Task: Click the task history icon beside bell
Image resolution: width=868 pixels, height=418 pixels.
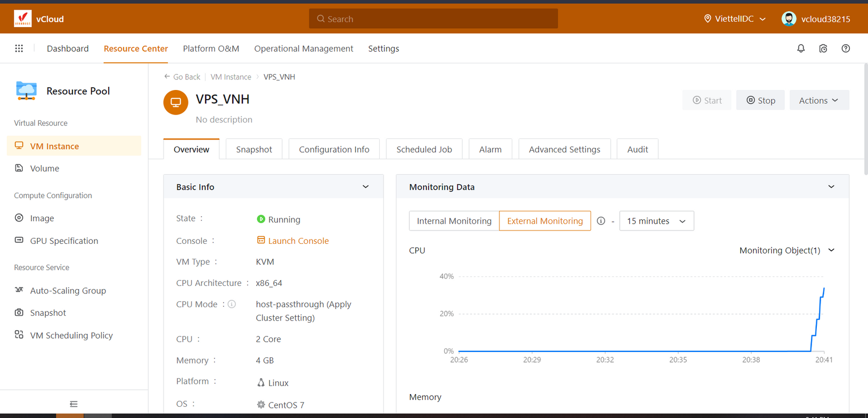Action: click(x=823, y=48)
